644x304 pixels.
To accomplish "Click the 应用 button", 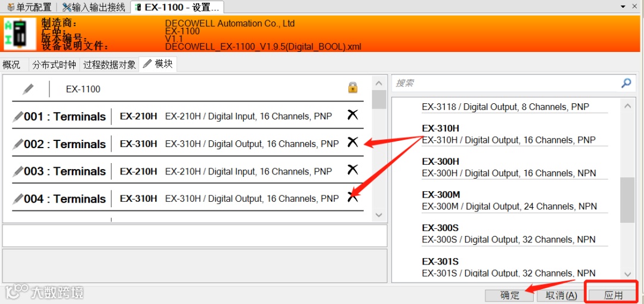I will coord(613,295).
